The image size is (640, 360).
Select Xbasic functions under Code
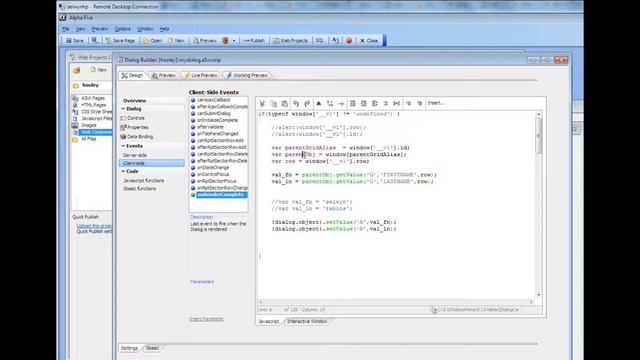[x=139, y=189]
